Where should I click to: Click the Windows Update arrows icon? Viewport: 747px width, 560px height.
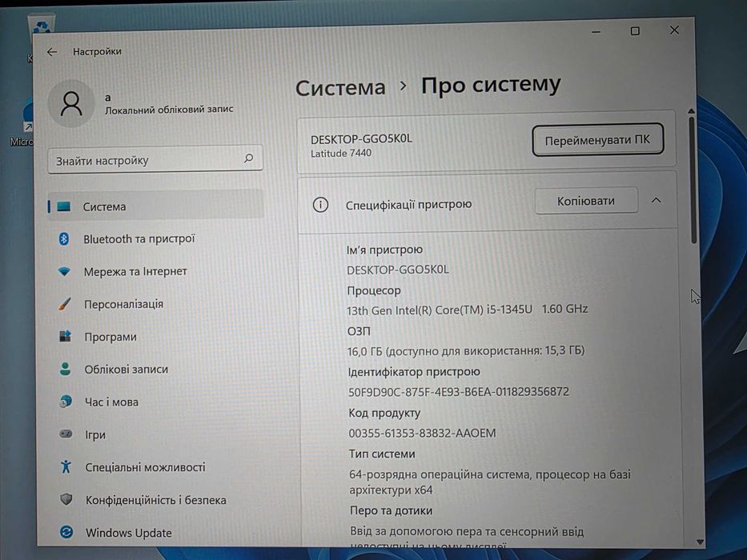(x=66, y=532)
